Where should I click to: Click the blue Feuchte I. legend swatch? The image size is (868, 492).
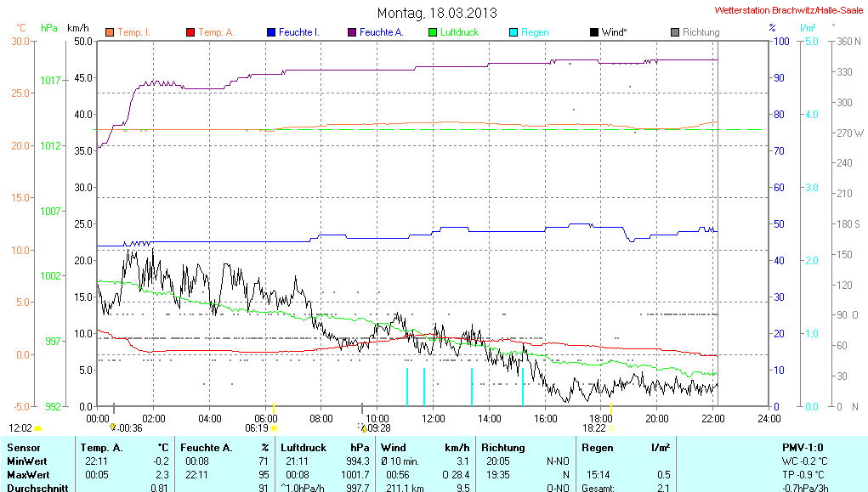pos(270,32)
